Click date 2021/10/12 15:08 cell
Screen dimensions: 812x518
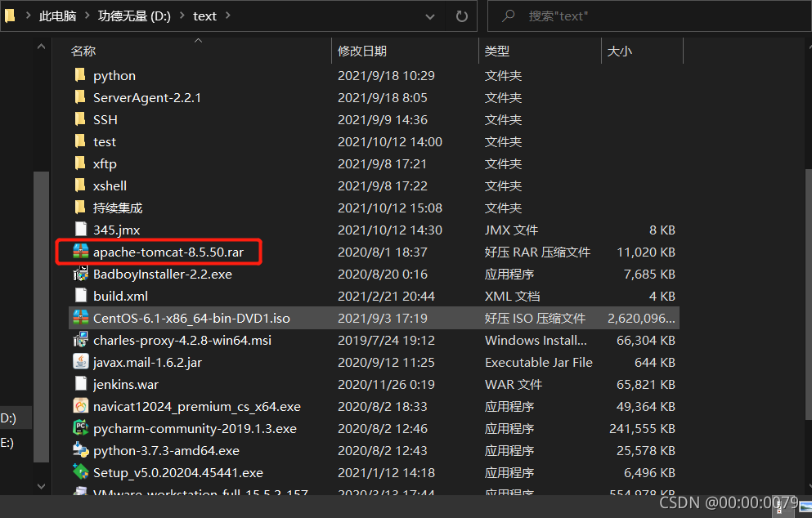[390, 208]
